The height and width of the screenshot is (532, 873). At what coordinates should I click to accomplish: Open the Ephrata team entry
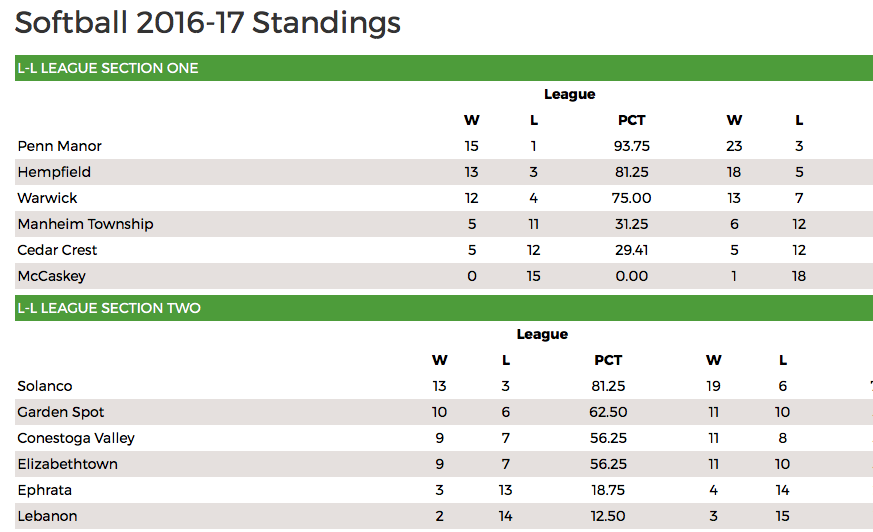click(x=45, y=490)
